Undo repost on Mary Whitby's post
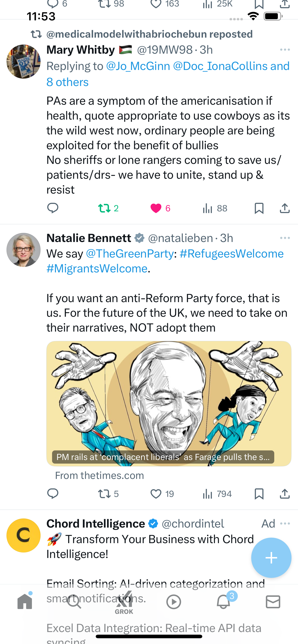298x644 pixels. point(108,208)
